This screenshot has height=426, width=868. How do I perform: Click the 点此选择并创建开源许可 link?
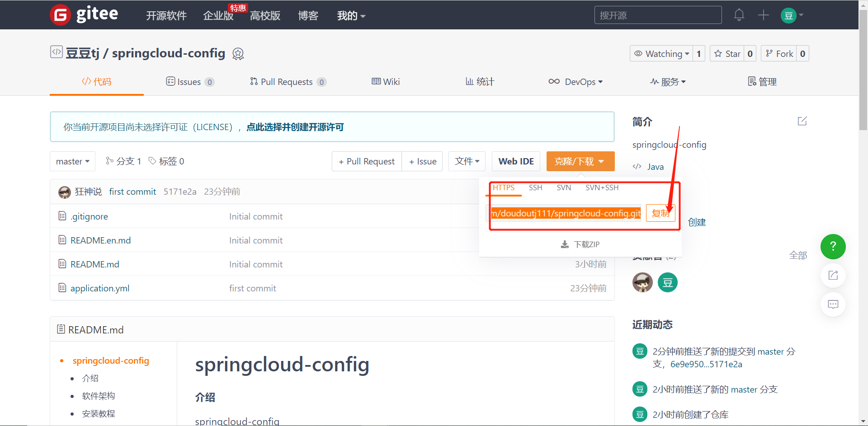pyautogui.click(x=295, y=127)
